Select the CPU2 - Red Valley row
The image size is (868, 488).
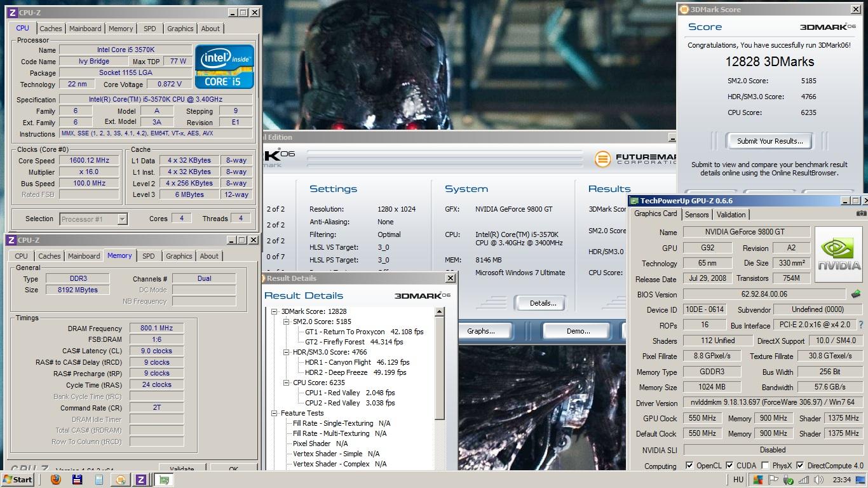tap(350, 403)
